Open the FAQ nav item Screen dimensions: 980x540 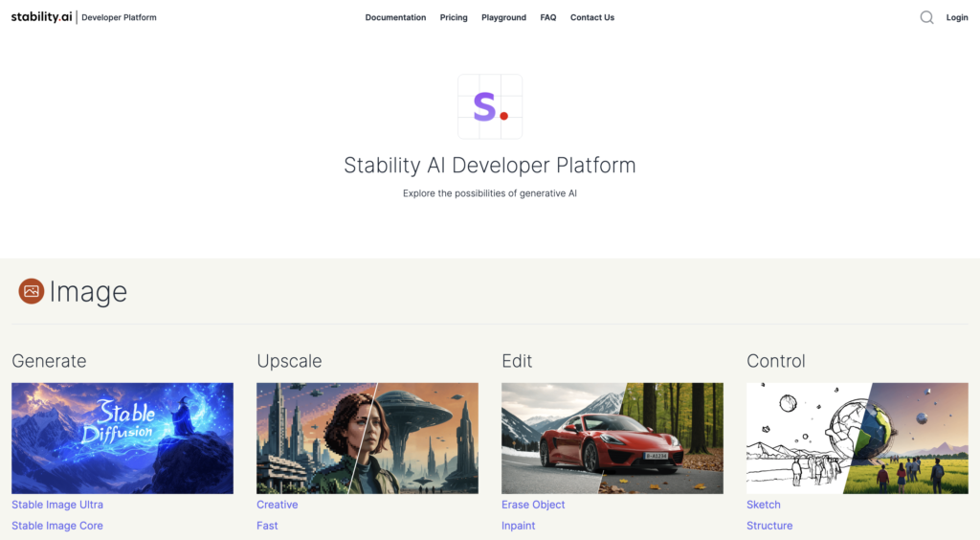pyautogui.click(x=548, y=17)
